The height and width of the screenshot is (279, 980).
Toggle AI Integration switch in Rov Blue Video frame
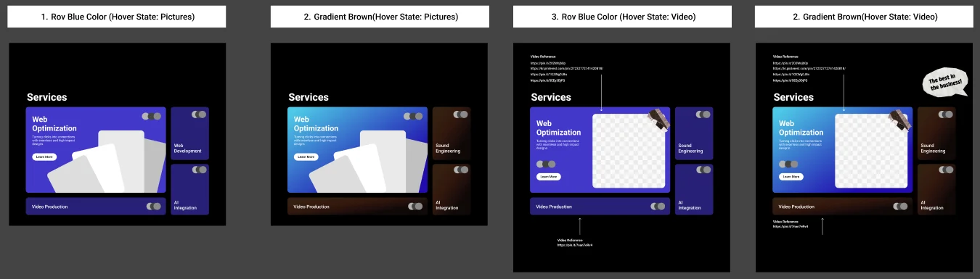pos(703,170)
